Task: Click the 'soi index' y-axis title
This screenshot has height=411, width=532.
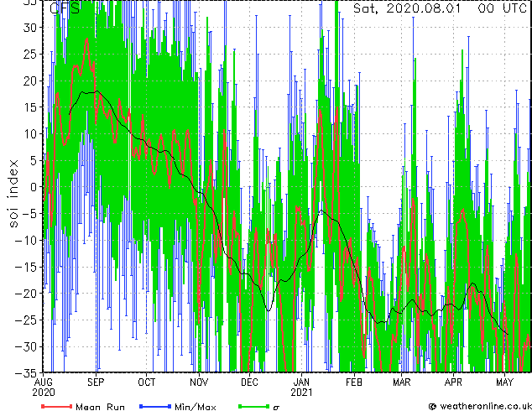Action: 14,194
